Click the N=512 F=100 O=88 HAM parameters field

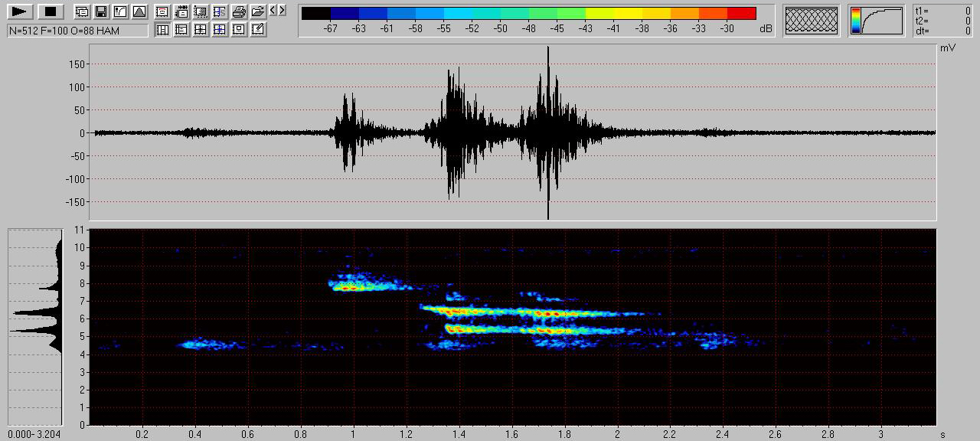point(77,31)
